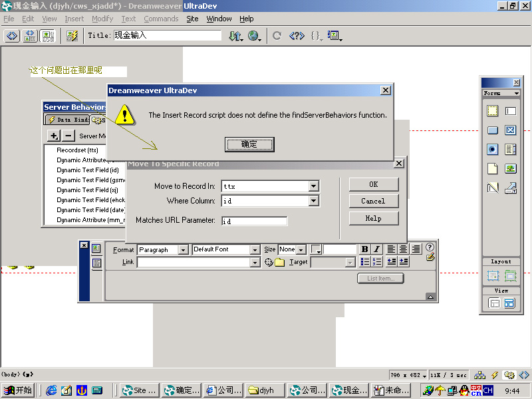Open the Modify menu
Screen dimensions: 532x399
point(102,19)
